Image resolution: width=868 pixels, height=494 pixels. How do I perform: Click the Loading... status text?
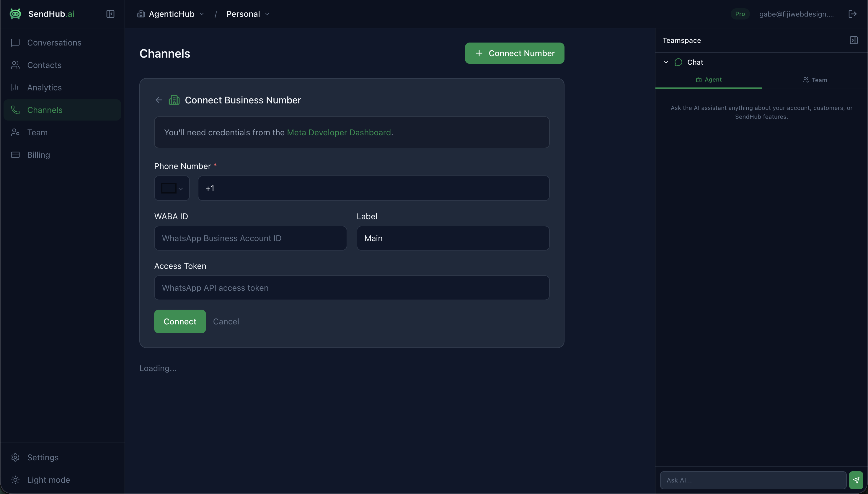point(158,368)
